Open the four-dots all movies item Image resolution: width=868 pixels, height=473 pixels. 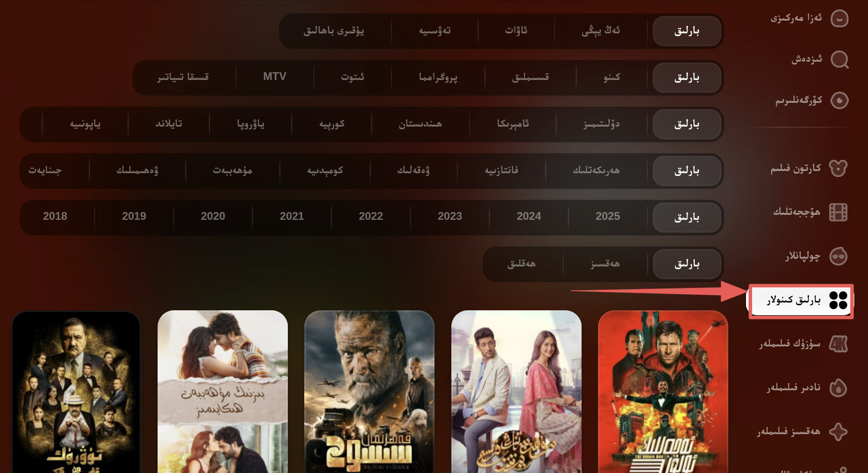tap(801, 300)
